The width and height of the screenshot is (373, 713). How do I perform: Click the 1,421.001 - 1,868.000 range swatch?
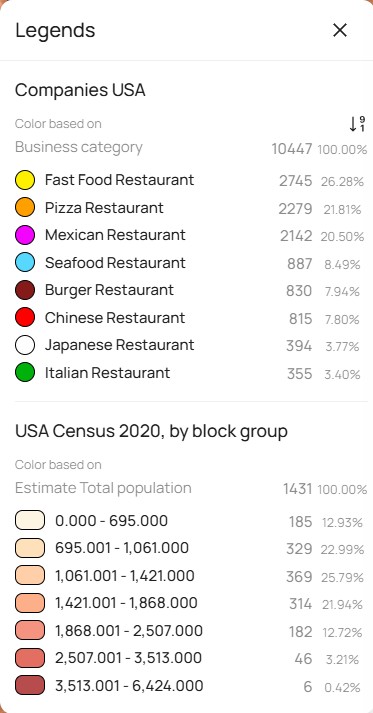click(30, 603)
